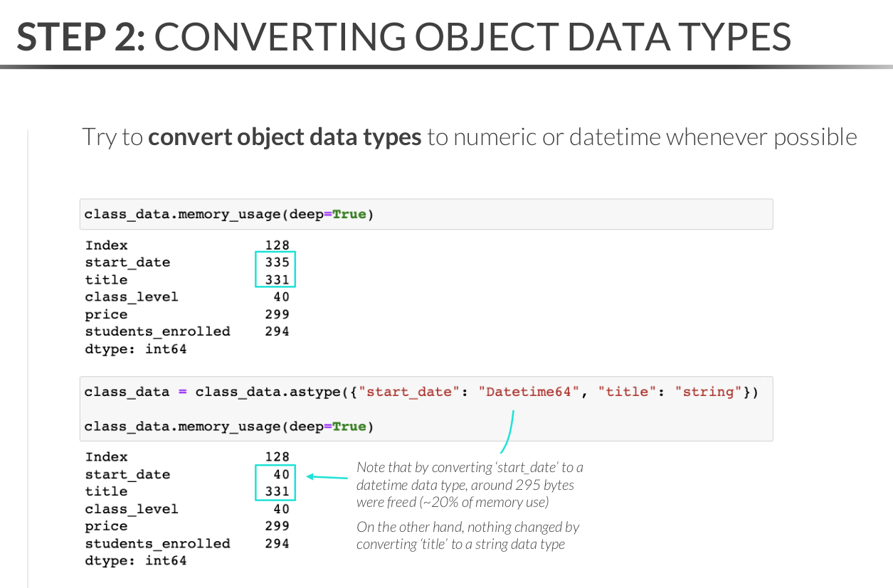Viewport: 893px width, 588px height.
Task: Click start_date value 40 in second output
Action: (281, 474)
